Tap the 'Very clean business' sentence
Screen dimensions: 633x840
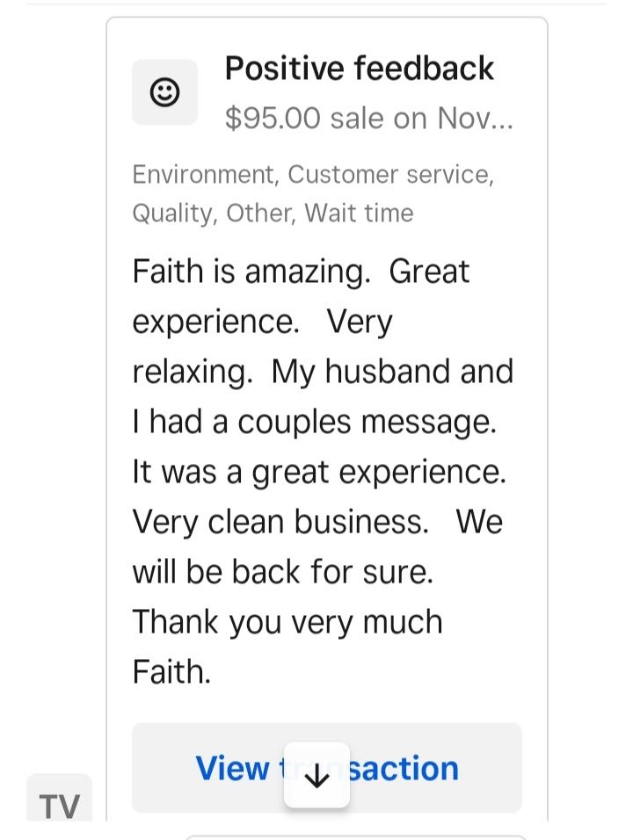click(280, 522)
